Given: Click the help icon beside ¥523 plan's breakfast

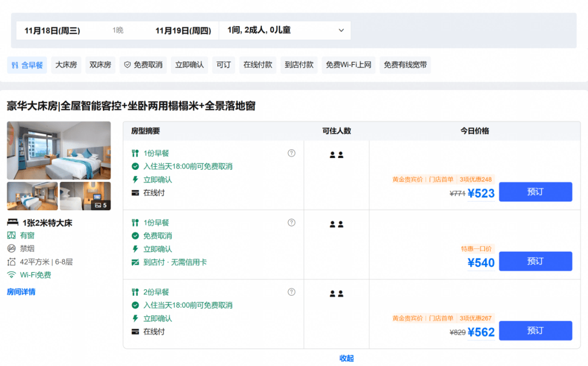Looking at the screenshot, I should pos(291,153).
